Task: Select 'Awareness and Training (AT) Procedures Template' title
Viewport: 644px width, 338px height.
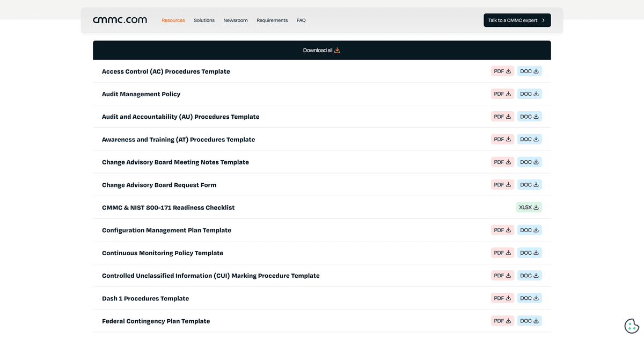Action: click(178, 139)
